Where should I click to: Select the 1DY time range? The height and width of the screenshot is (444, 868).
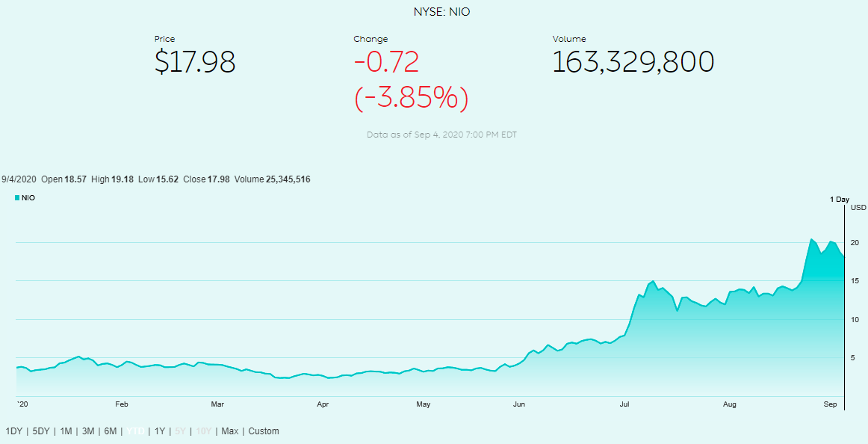(14, 431)
